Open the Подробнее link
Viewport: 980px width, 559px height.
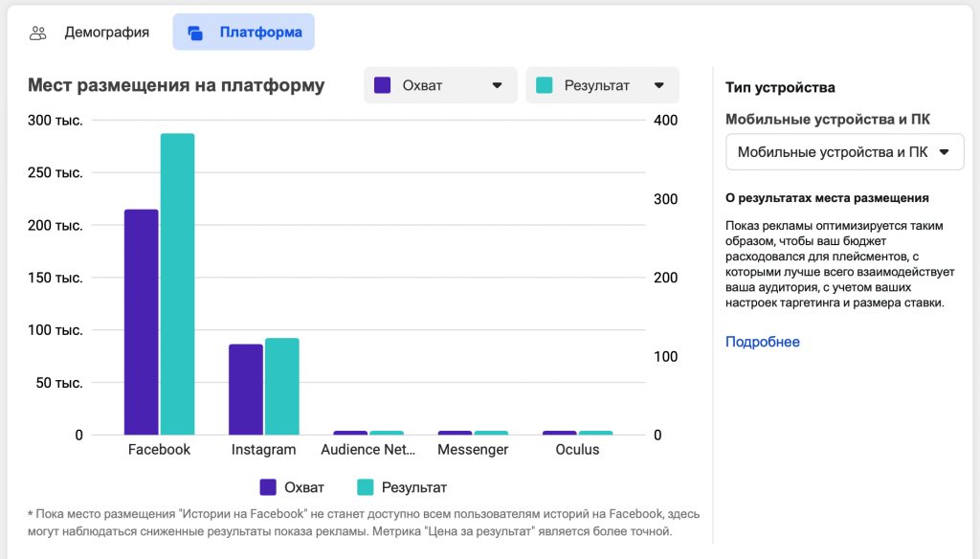pyautogui.click(x=762, y=342)
